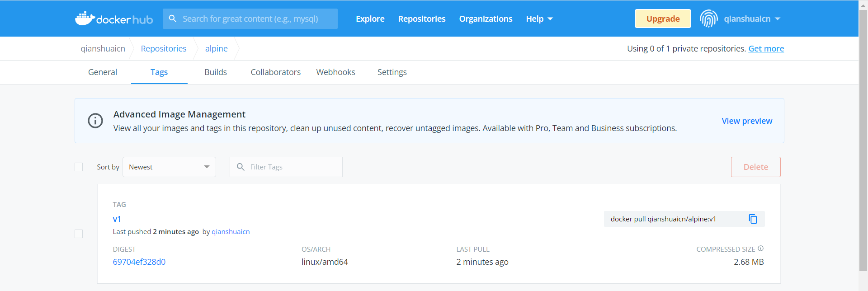Viewport: 868px width, 291px height.
Task: Click the qianshuaicn breadcrumb
Action: [103, 48]
